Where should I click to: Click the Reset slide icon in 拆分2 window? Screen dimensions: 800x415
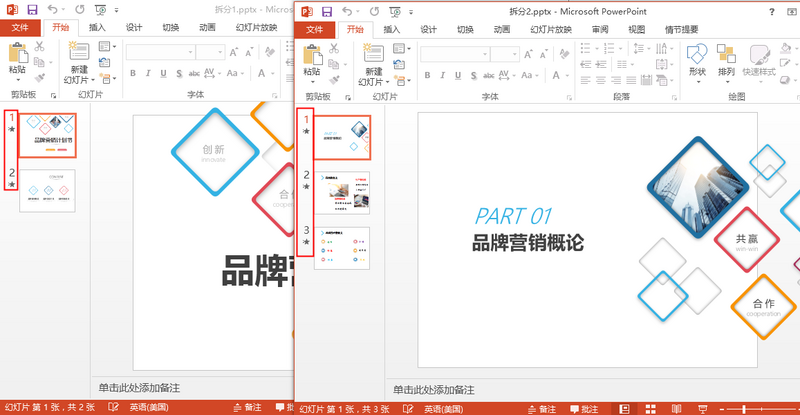(399, 64)
